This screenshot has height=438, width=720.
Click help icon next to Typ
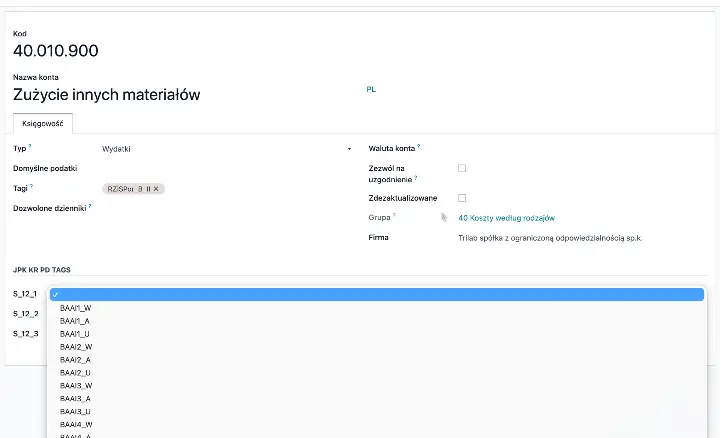pos(31,147)
